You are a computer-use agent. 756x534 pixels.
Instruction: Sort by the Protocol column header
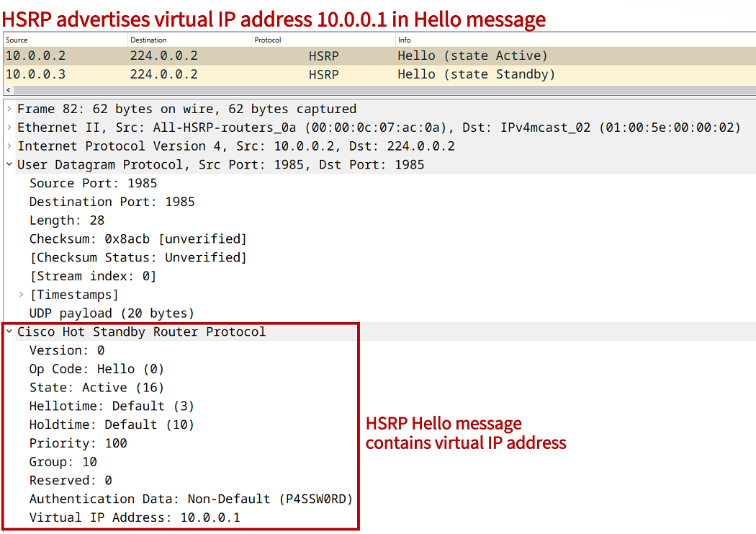[323, 40]
